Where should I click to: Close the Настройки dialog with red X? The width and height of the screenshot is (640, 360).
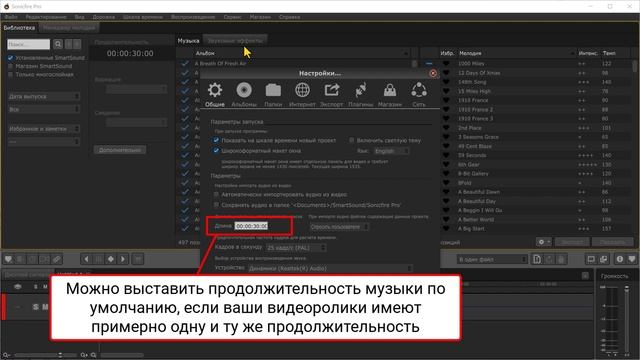click(x=433, y=73)
